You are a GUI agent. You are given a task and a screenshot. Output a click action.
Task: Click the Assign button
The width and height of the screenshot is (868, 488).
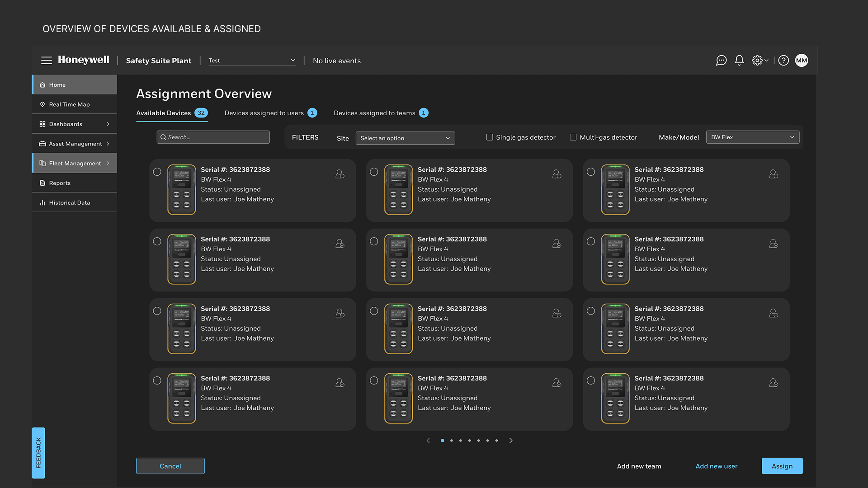coord(782,466)
